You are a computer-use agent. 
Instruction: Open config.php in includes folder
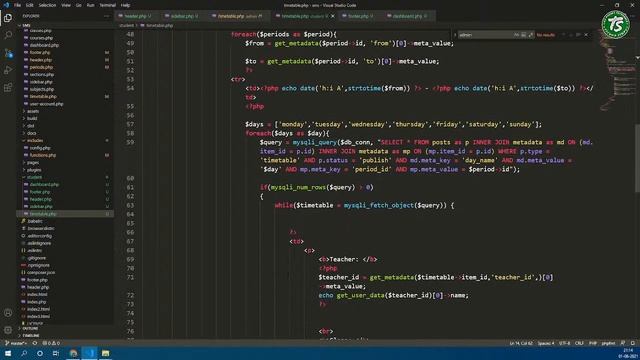point(40,148)
